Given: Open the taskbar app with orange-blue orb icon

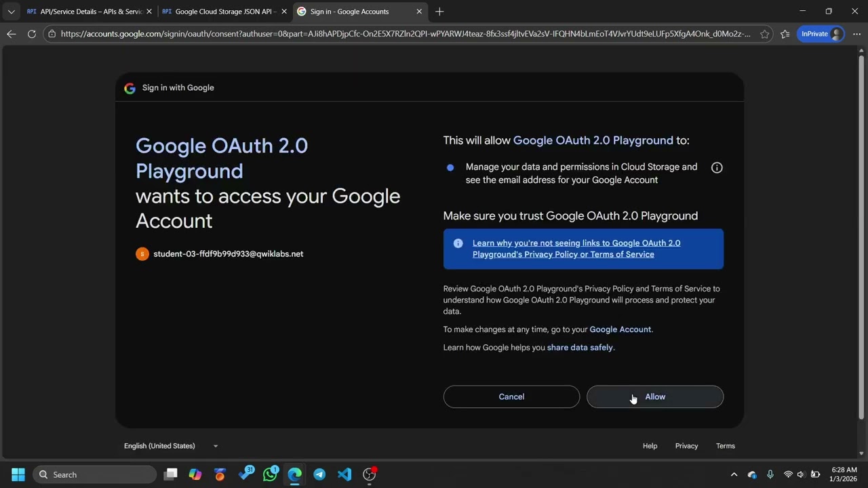Looking at the screenshot, I should [220, 474].
